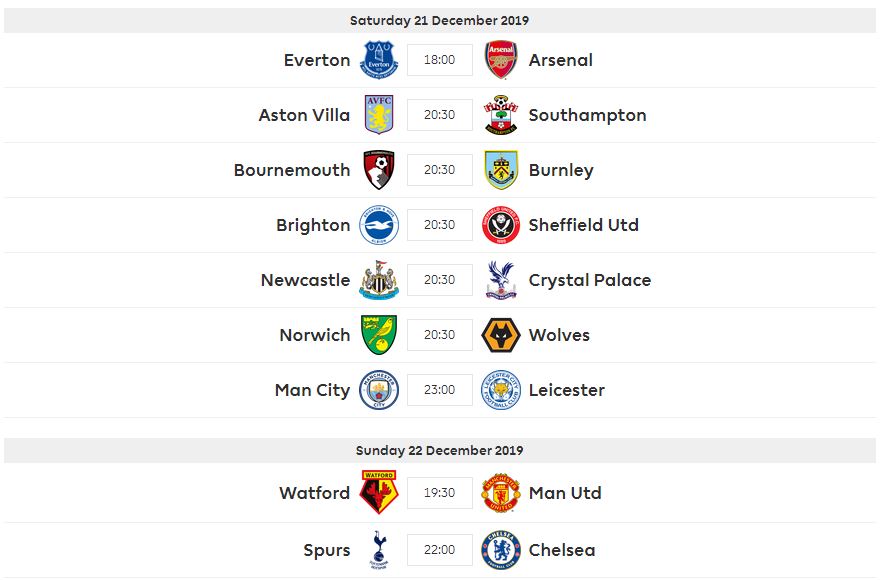This screenshot has width=889, height=580.
Task: Click the Sunday 22 December 2019 header
Action: (439, 450)
